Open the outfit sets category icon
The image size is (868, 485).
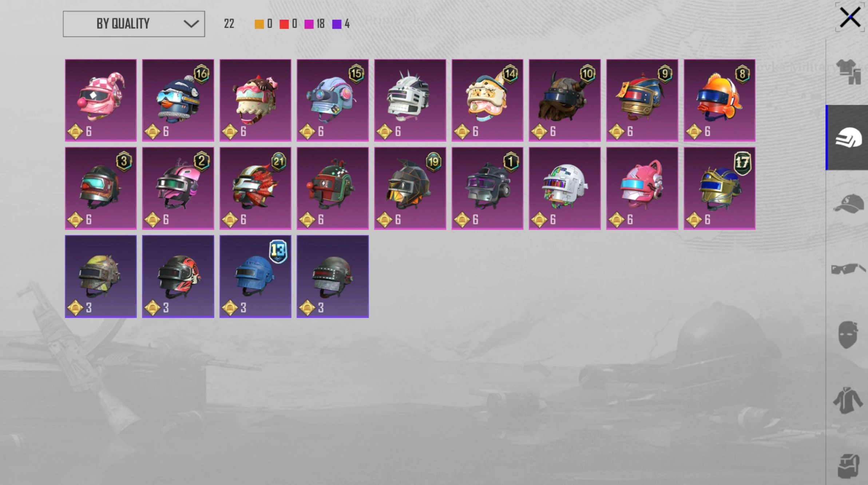tap(848, 72)
